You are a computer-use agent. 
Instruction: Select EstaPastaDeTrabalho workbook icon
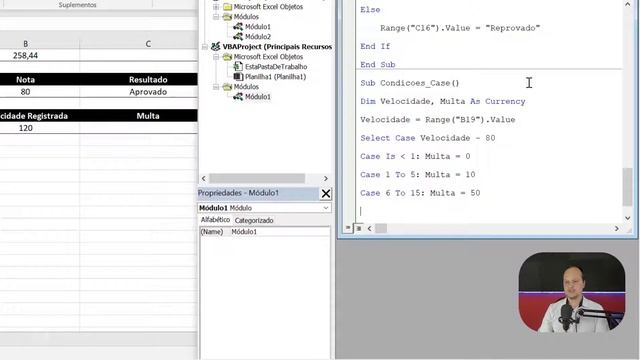(x=238, y=67)
